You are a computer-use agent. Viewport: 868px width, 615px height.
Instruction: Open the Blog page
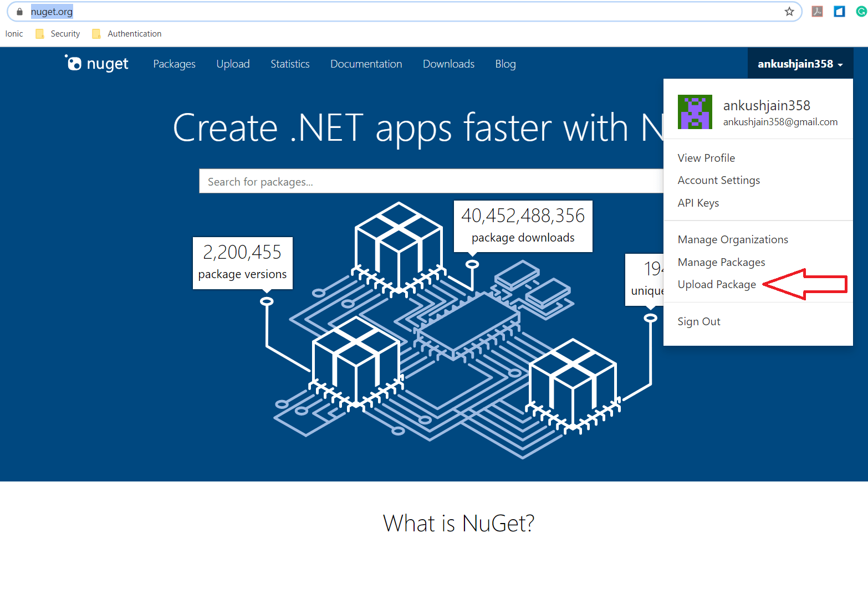(505, 64)
